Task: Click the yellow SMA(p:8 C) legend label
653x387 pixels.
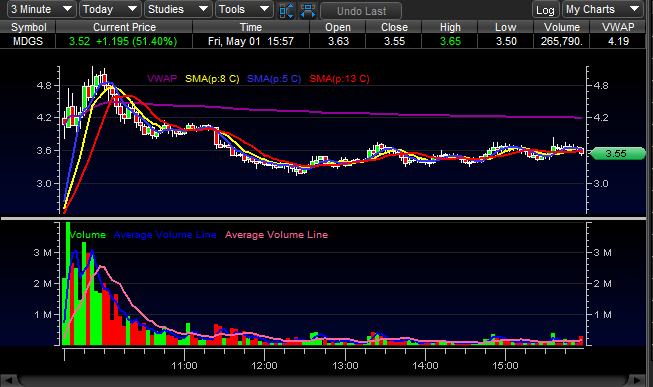Action: (x=212, y=78)
